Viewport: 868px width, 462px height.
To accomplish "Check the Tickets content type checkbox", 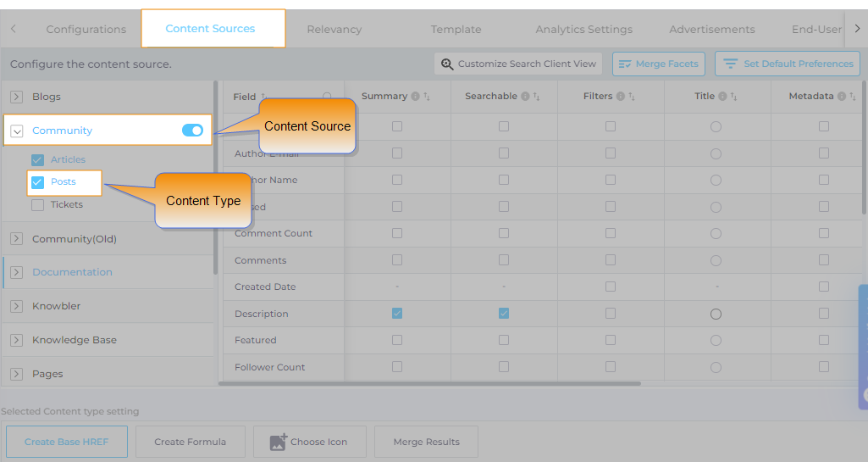I will (x=37, y=205).
